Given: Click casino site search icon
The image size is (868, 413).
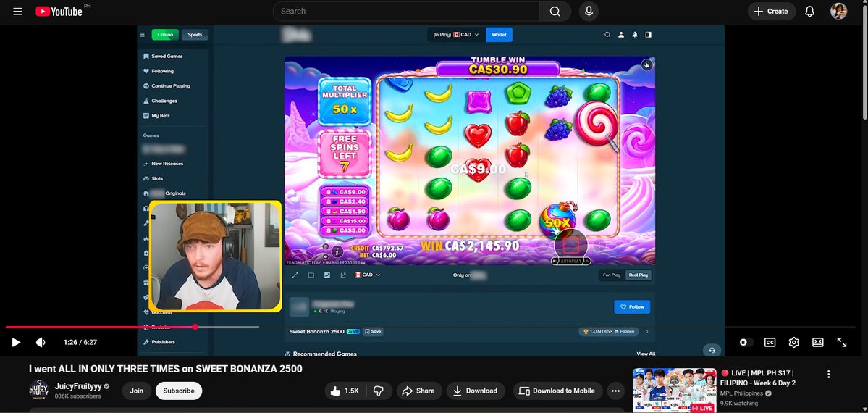Looking at the screenshot, I should pyautogui.click(x=607, y=34).
